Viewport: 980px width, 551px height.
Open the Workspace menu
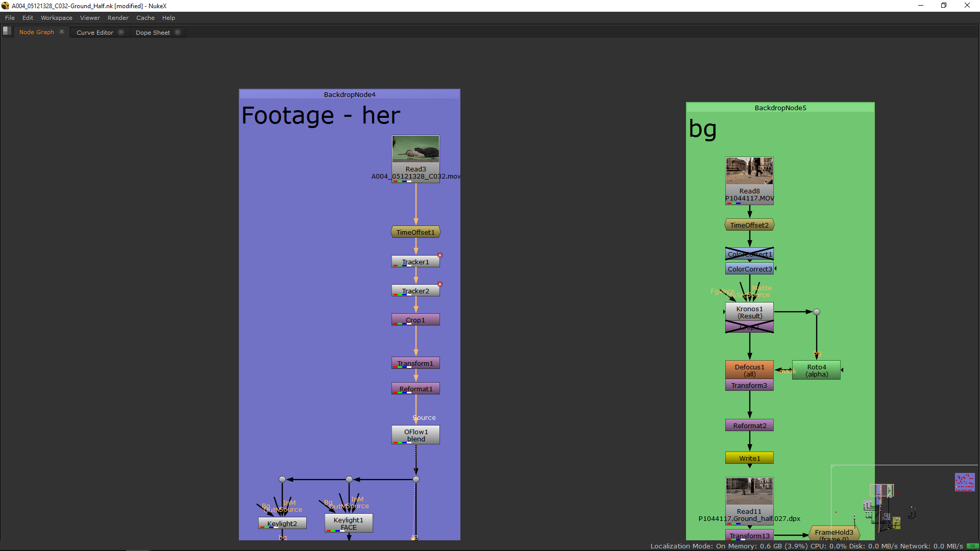point(56,18)
